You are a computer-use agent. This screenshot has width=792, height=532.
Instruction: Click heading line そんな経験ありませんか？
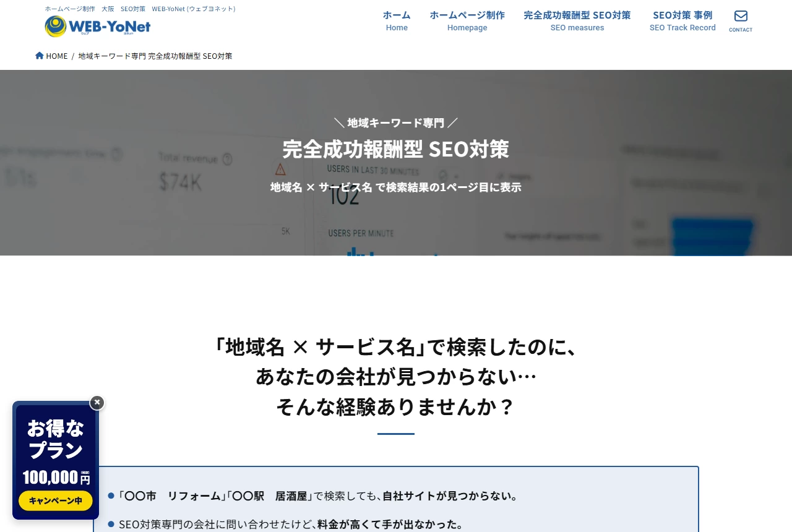[x=396, y=406]
